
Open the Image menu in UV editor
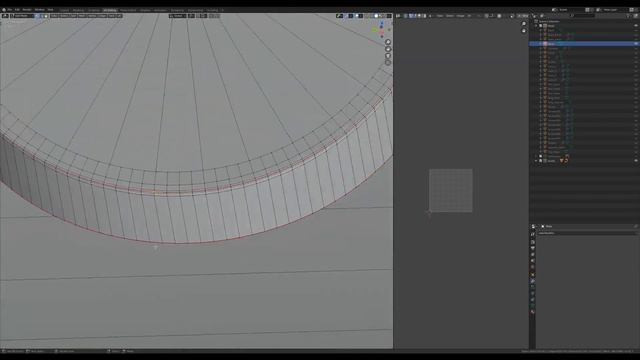click(x=460, y=16)
